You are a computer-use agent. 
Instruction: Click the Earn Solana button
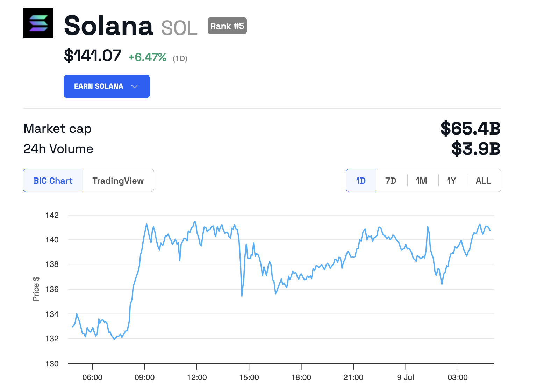point(99,87)
